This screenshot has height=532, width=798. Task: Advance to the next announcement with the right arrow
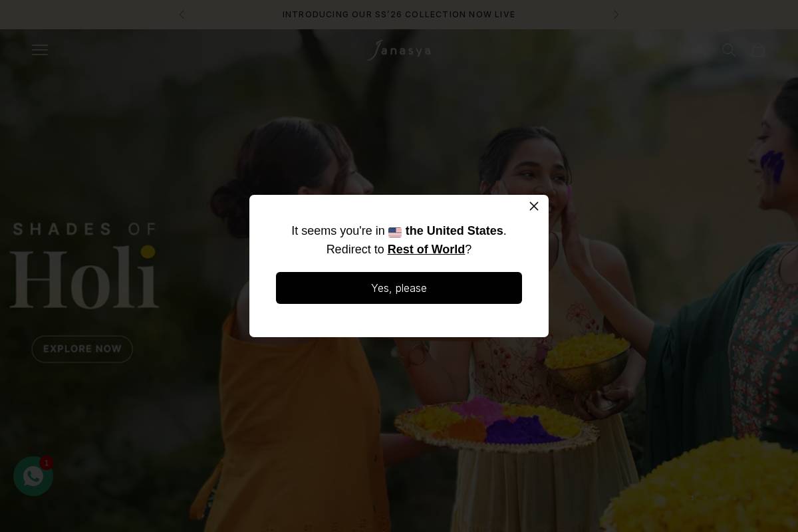coord(616,14)
